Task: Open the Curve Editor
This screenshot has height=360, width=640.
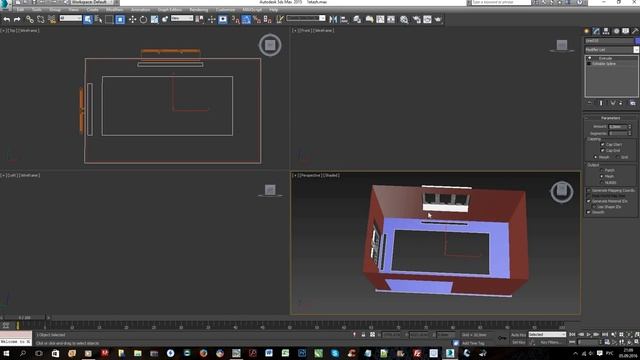Action: [380, 19]
